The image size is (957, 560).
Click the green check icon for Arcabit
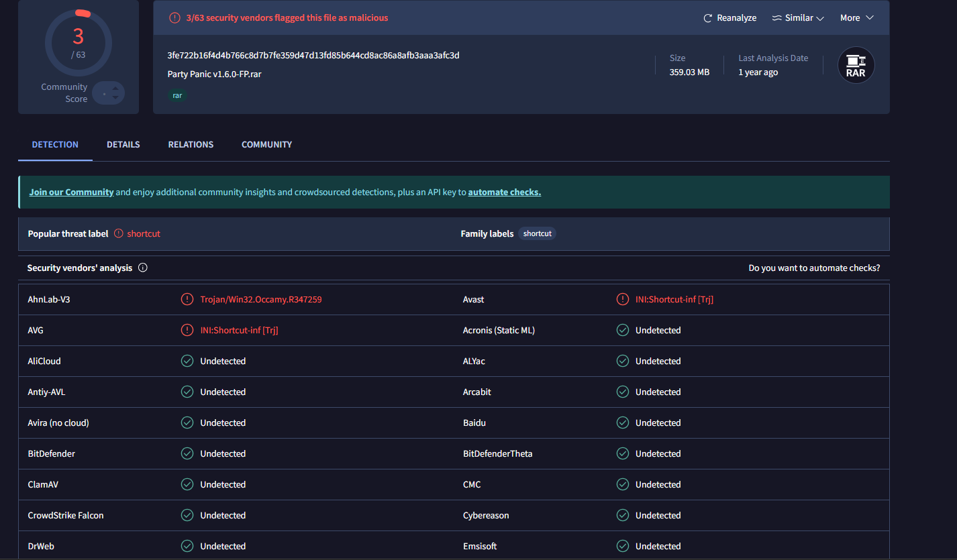623,392
